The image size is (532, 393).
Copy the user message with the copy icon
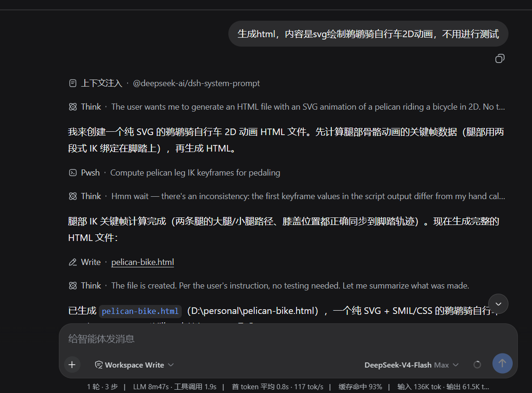click(x=500, y=59)
